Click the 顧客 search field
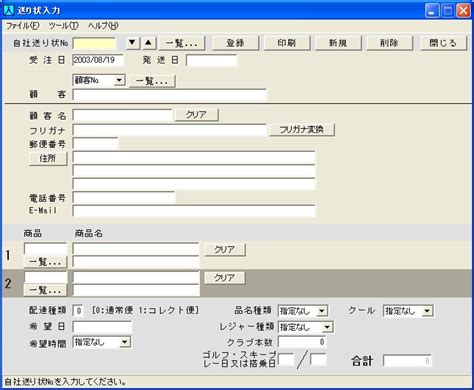Viewport: 474px width, 390px height. point(170,95)
